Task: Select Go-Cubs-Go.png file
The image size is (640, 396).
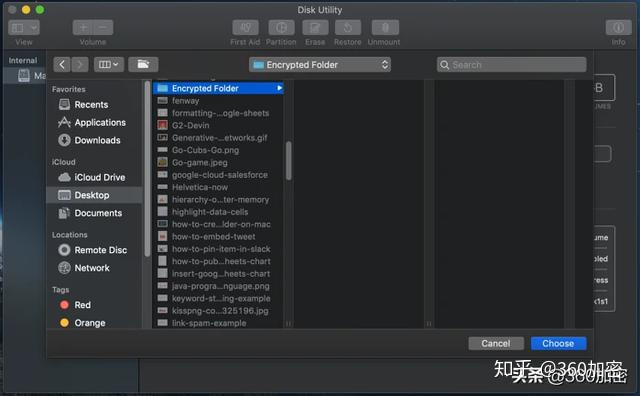Action: click(218, 150)
